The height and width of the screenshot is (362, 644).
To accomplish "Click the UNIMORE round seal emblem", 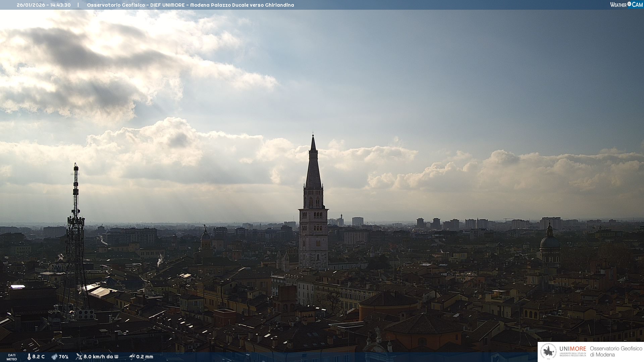I will click(x=548, y=352).
